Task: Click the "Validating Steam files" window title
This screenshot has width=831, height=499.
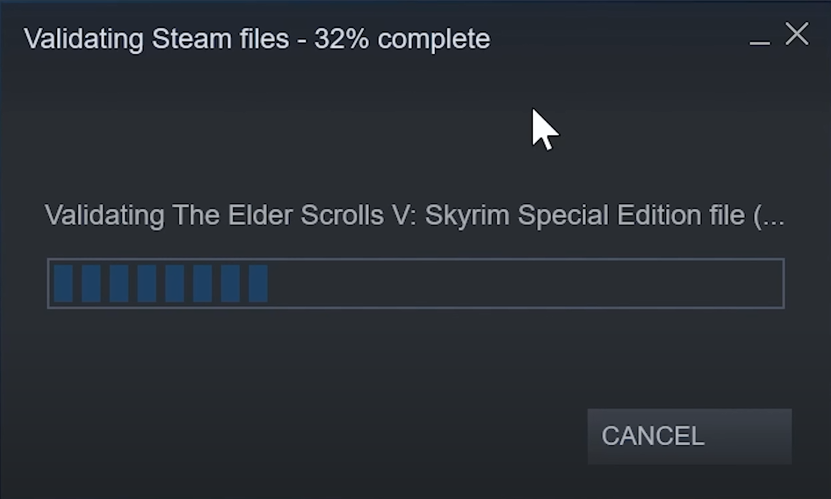Action: tap(160, 39)
